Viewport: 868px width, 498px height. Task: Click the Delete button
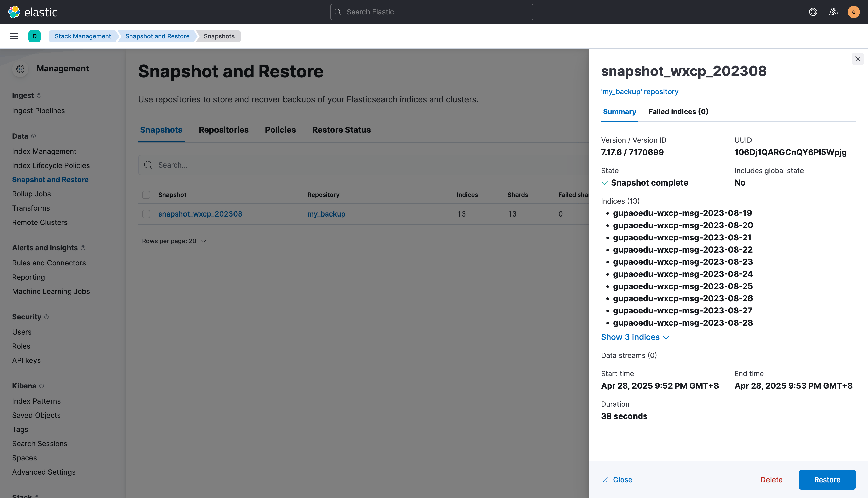coord(771,480)
